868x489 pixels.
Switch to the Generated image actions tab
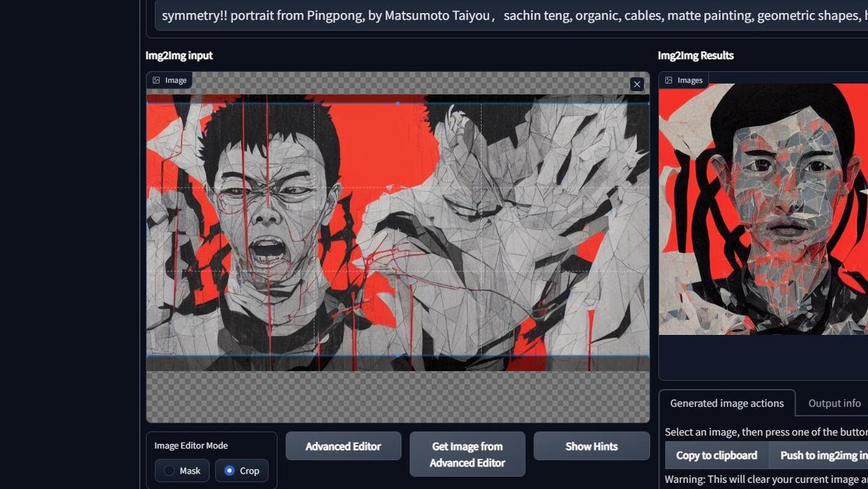click(727, 403)
